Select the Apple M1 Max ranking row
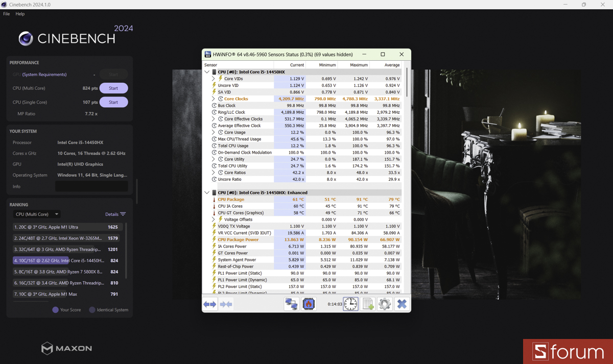The image size is (613, 364). click(x=67, y=294)
